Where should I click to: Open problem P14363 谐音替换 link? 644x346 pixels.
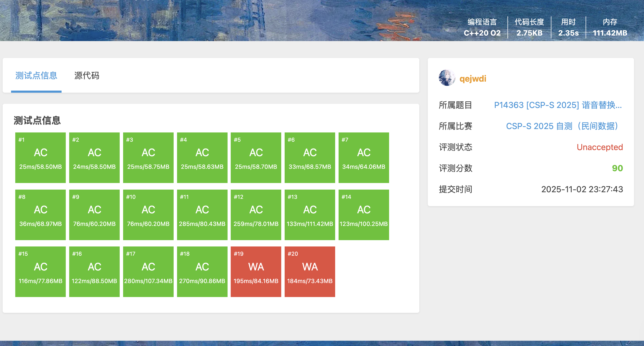point(558,105)
